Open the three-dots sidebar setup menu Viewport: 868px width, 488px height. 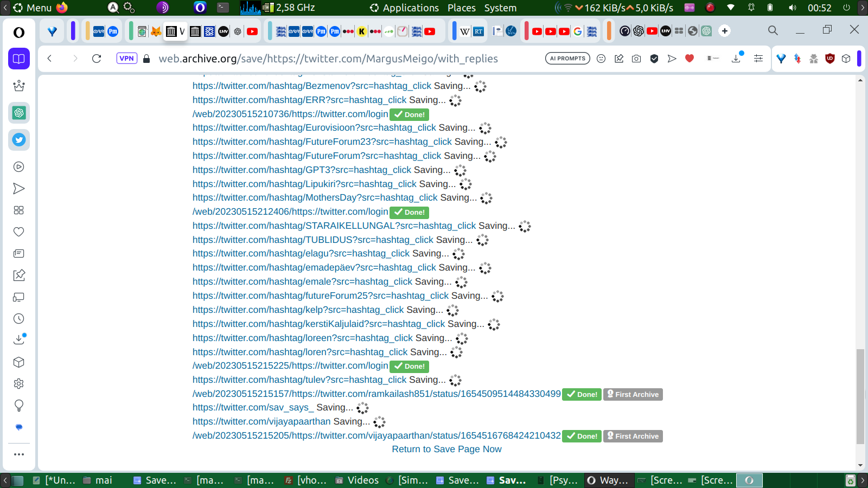[x=19, y=454]
